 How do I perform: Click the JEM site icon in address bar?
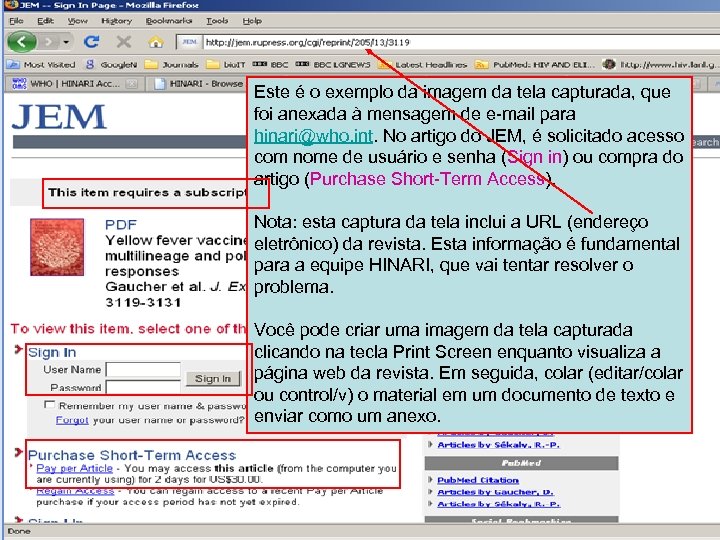click(x=190, y=42)
